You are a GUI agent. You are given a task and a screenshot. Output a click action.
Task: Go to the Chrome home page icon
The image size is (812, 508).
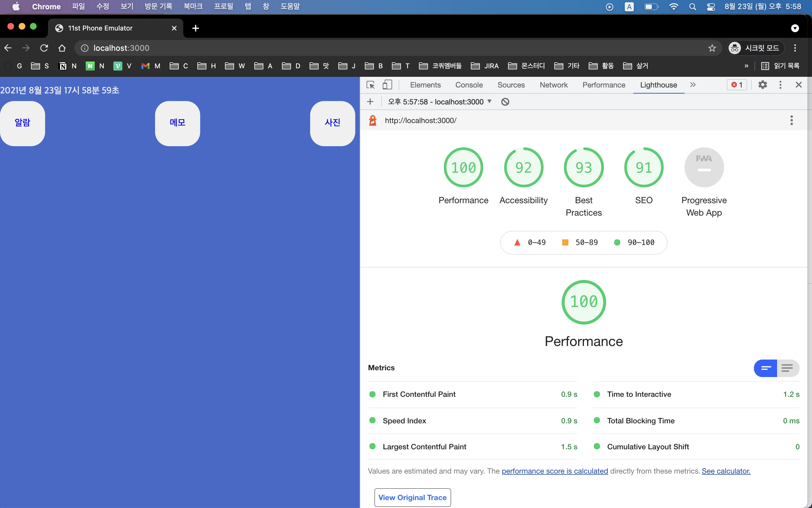(62, 48)
